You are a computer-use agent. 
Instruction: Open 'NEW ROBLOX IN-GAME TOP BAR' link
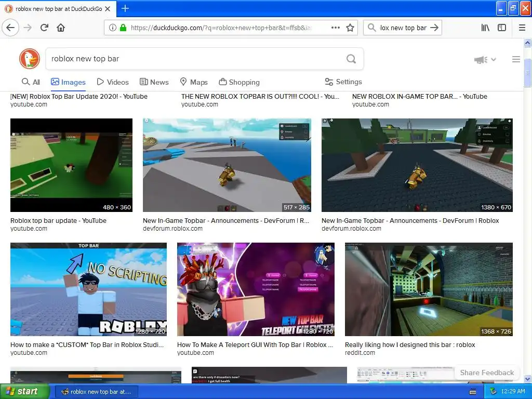(420, 96)
